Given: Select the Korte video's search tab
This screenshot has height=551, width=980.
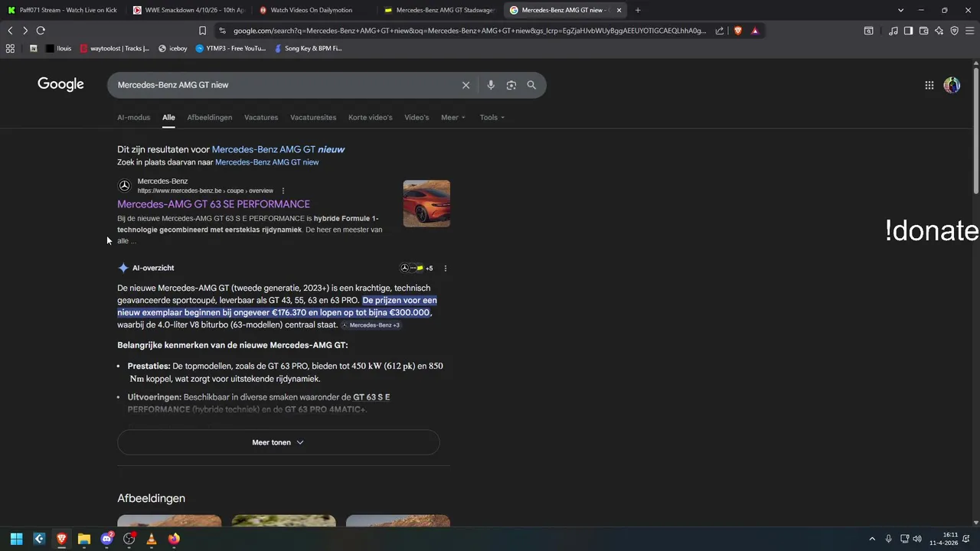Looking at the screenshot, I should [370, 117].
